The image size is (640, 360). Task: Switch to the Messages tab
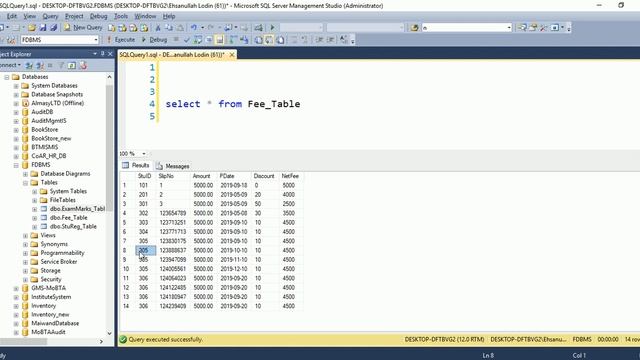click(x=173, y=166)
